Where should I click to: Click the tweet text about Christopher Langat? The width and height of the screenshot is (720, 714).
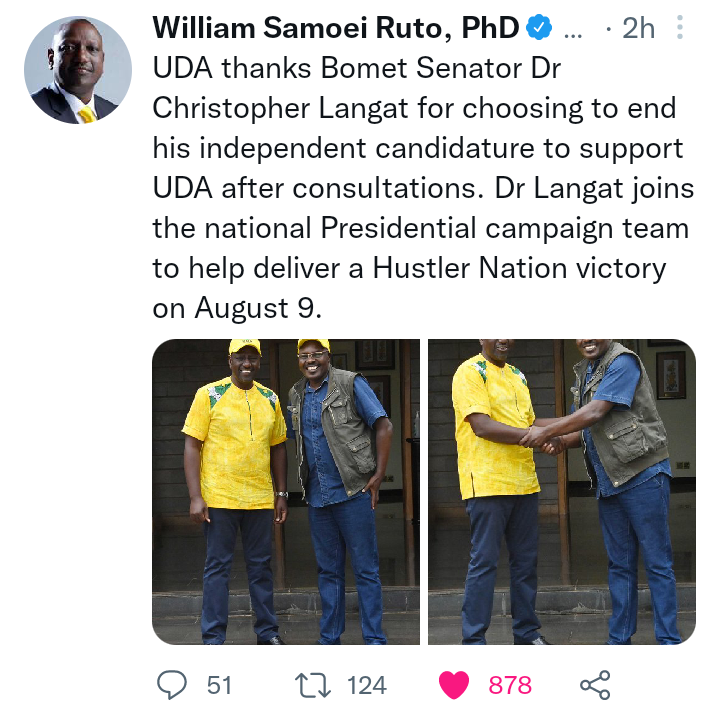tap(423, 188)
